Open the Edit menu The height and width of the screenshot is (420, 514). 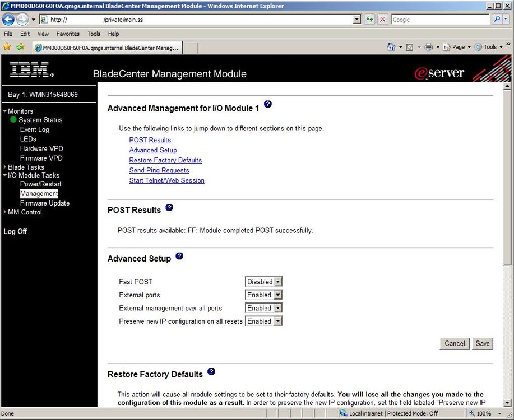tap(25, 34)
